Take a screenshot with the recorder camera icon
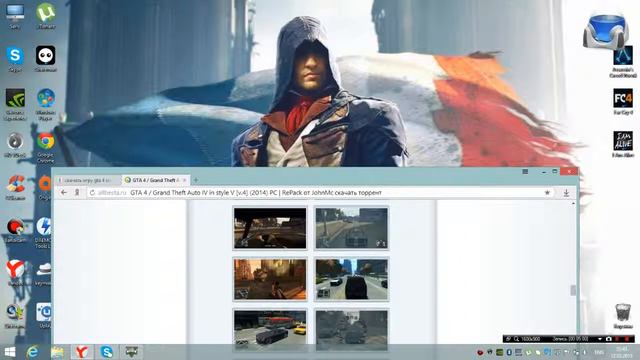The image size is (640, 360). [x=609, y=339]
